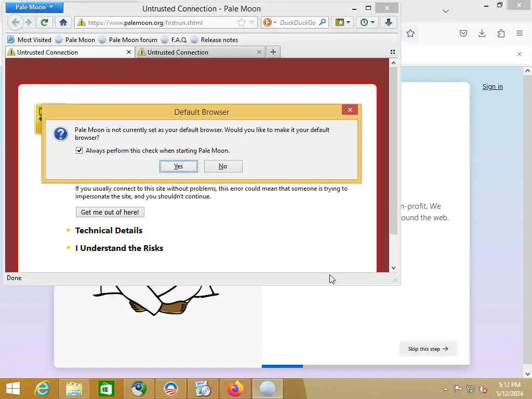Open a new tab with the plus button
Viewport: 532px width, 399px height.
[x=273, y=52]
